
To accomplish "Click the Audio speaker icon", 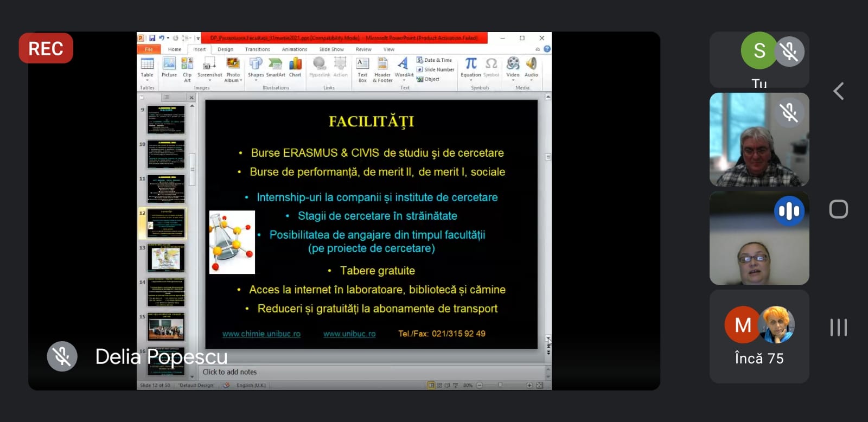I will pyautogui.click(x=531, y=63).
